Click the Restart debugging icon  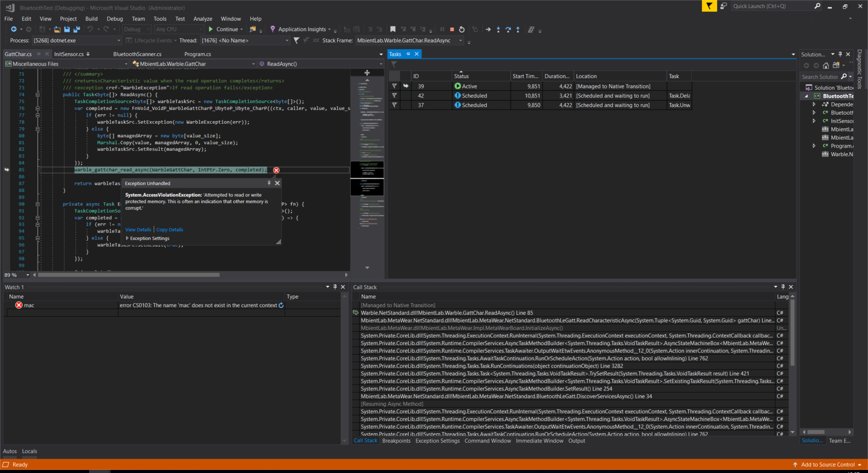[462, 29]
